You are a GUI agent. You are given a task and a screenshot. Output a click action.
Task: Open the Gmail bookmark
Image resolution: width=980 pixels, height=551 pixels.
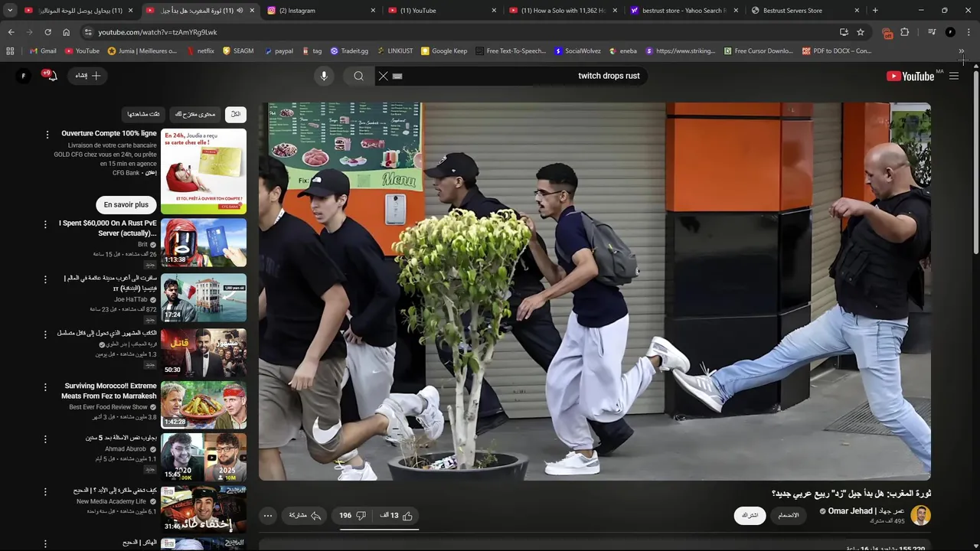coord(43,51)
